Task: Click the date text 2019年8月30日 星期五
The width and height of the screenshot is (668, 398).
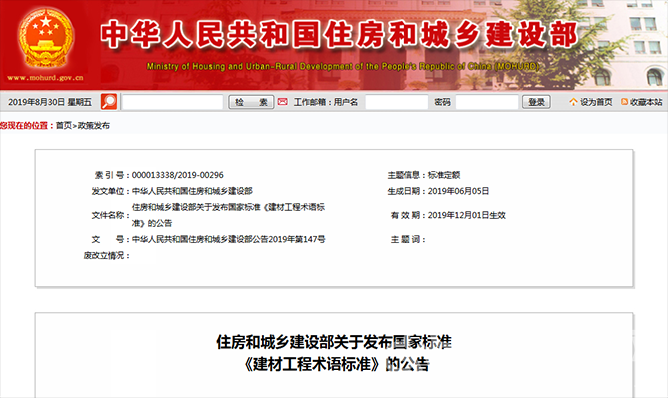Action: tap(50, 102)
